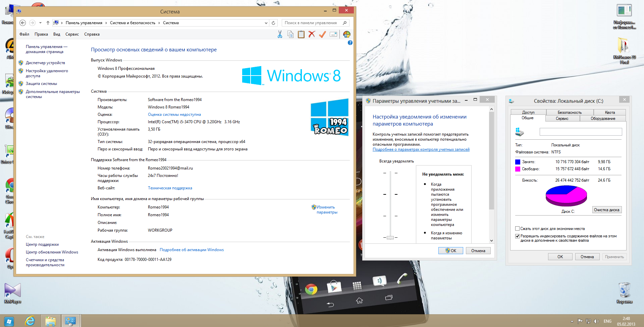Switch to the Безопасность tab
The height and width of the screenshot is (327, 644).
click(x=570, y=112)
